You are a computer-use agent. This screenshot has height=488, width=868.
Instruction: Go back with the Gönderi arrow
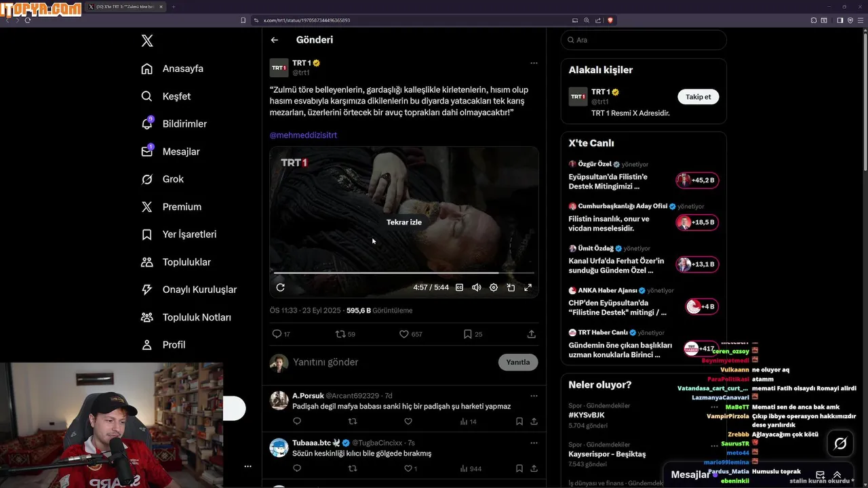[x=275, y=40]
